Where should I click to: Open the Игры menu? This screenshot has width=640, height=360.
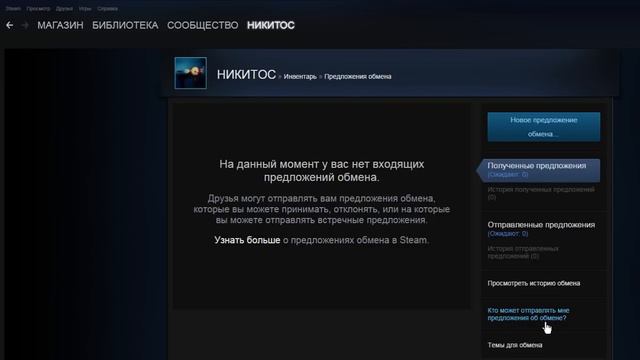point(85,9)
